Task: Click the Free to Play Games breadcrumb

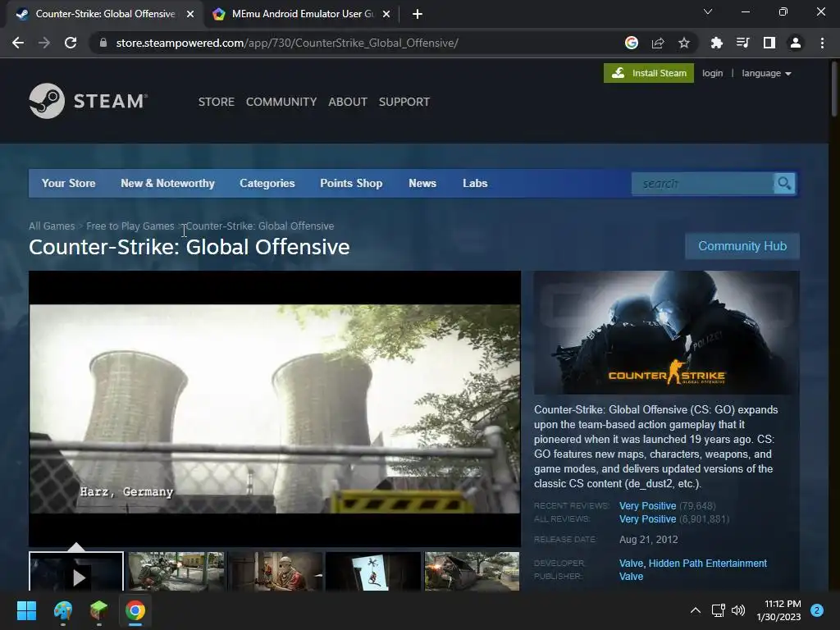Action: coord(130,226)
